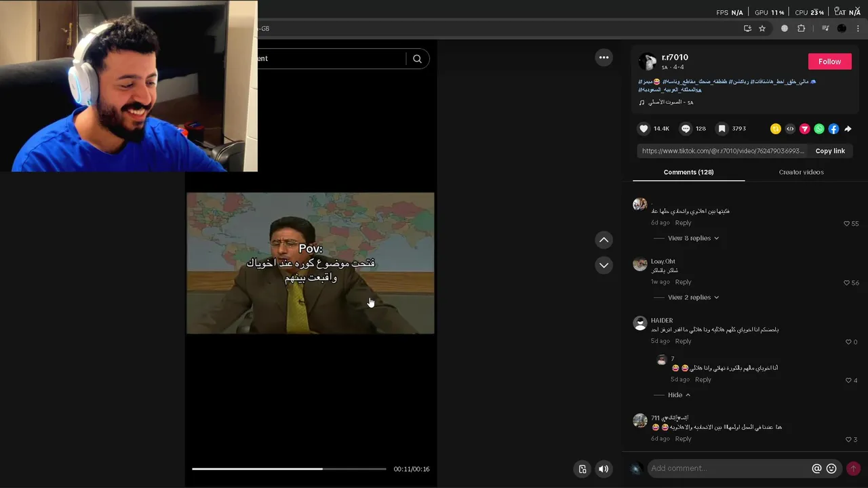Like the bottom comment with 3 likes
868x488 pixels.
(848, 440)
